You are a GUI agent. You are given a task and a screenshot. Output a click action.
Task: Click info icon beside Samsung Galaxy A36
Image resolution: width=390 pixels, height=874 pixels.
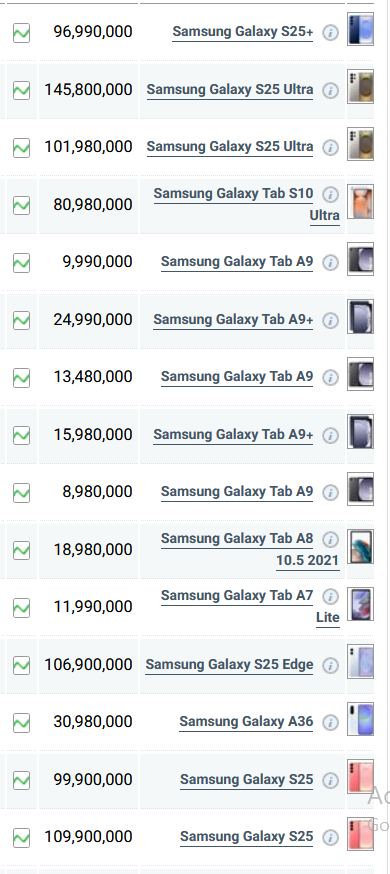(330, 723)
